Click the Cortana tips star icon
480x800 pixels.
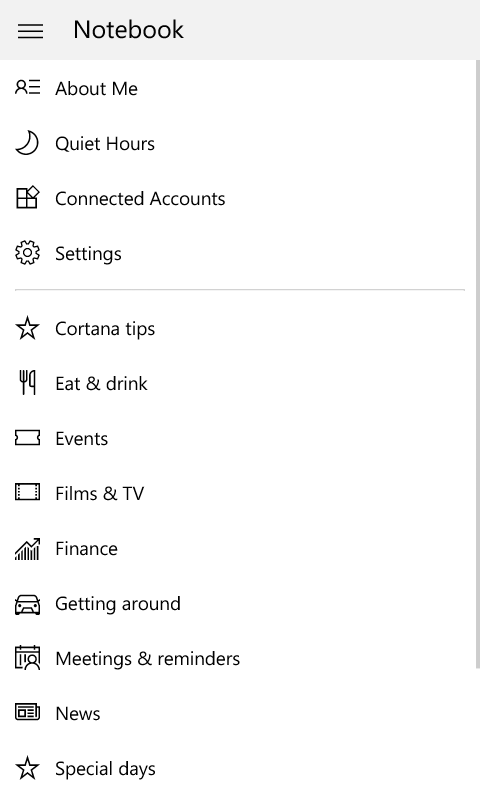click(27, 328)
